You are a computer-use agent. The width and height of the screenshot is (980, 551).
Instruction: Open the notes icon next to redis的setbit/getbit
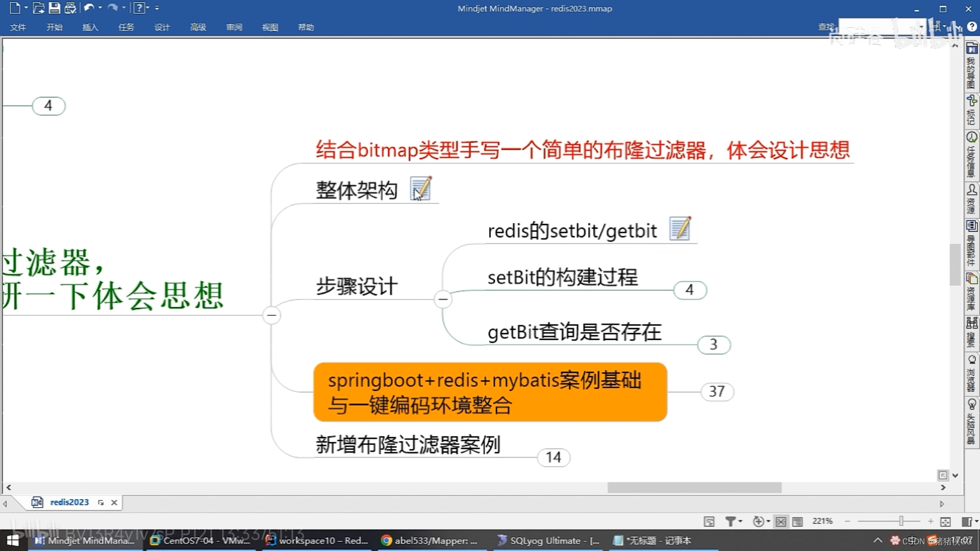(680, 228)
